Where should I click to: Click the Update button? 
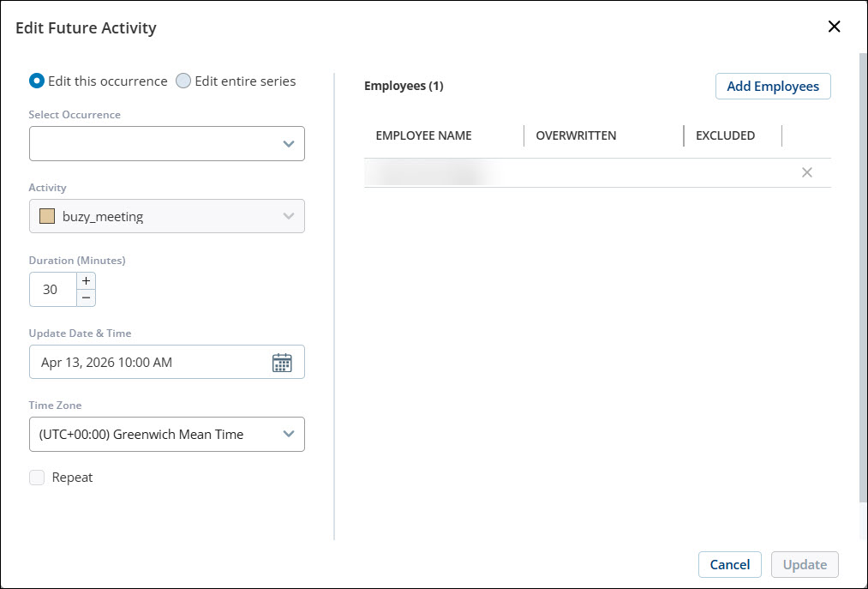[805, 564]
